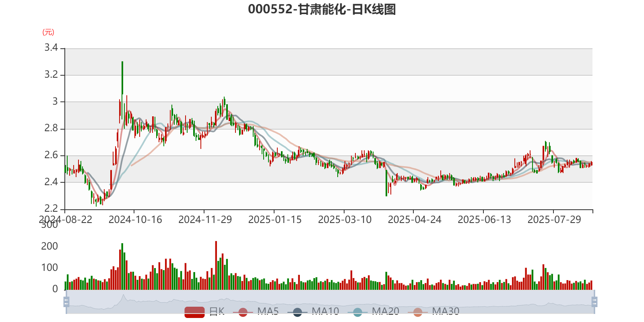The image size is (644, 322).
Task: Click the 3.4 price axis label
Action: pyautogui.click(x=51, y=48)
